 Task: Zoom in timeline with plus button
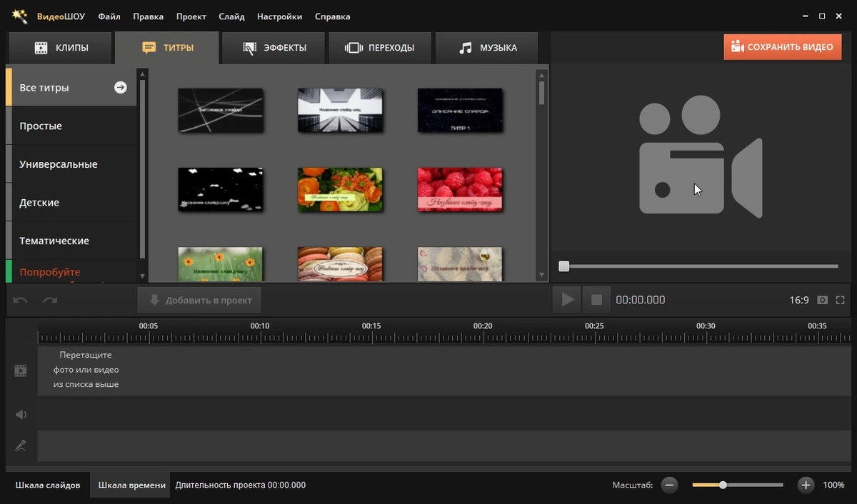coord(806,485)
